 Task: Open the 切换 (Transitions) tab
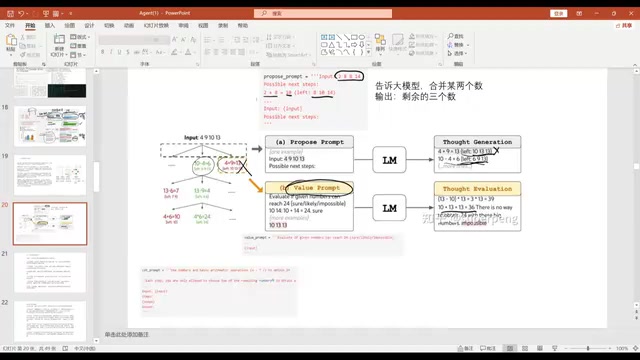click(x=109, y=25)
